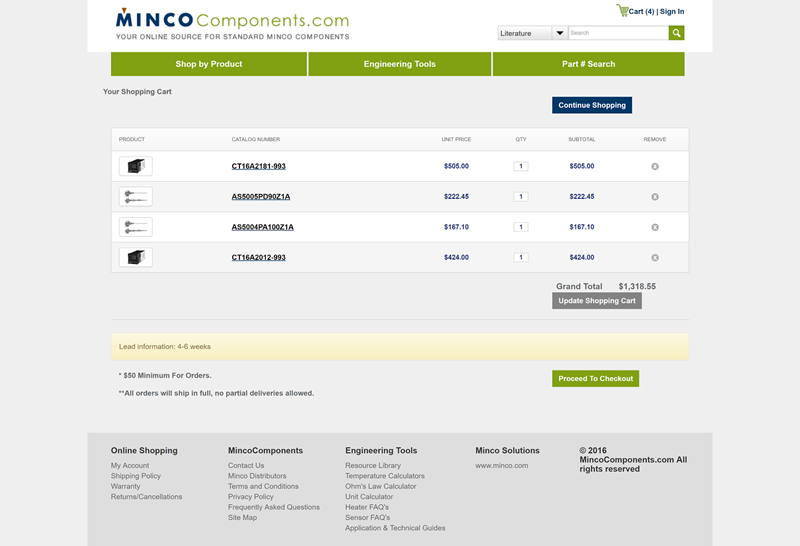Open Returns/Cancellations footer link
Image resolution: width=800 pixels, height=546 pixels.
[x=146, y=497]
